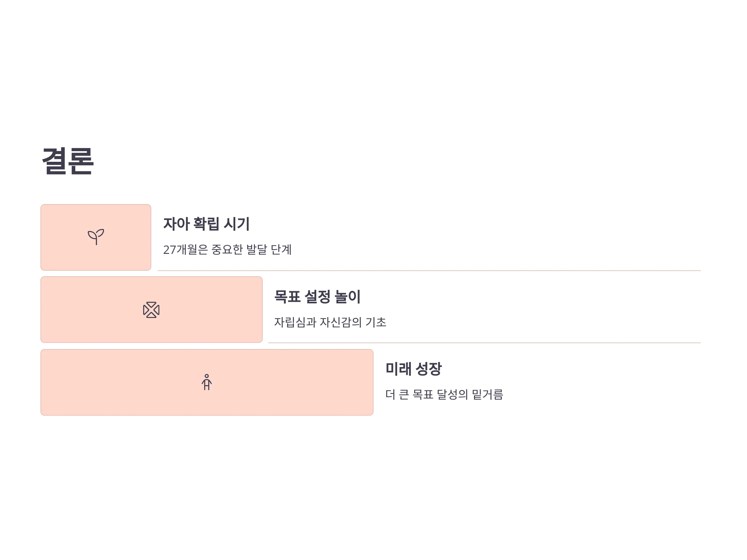
Task: Click the word 놀이 in second heading
Action: pyautogui.click(x=347, y=296)
